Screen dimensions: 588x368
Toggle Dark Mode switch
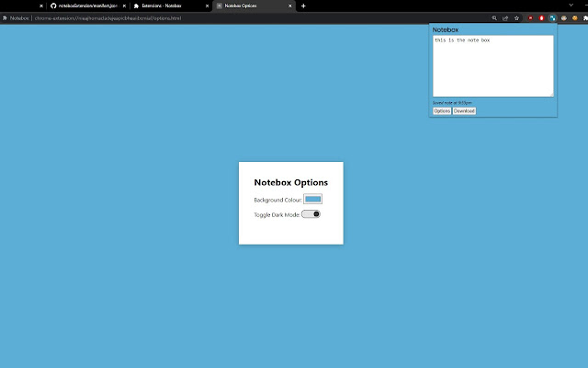click(x=311, y=214)
